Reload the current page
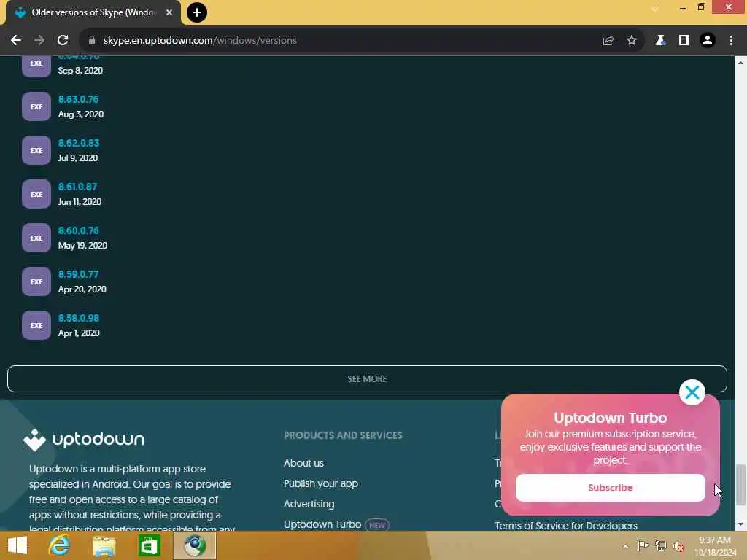Screen dimensions: 747x560 [63, 41]
